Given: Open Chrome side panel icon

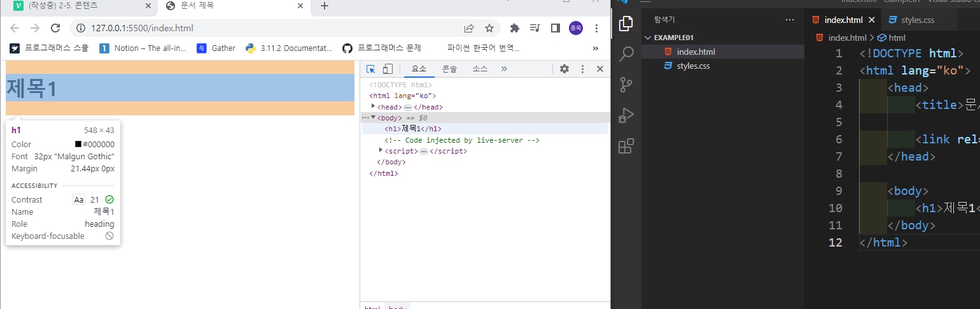Looking at the screenshot, I should (x=555, y=28).
